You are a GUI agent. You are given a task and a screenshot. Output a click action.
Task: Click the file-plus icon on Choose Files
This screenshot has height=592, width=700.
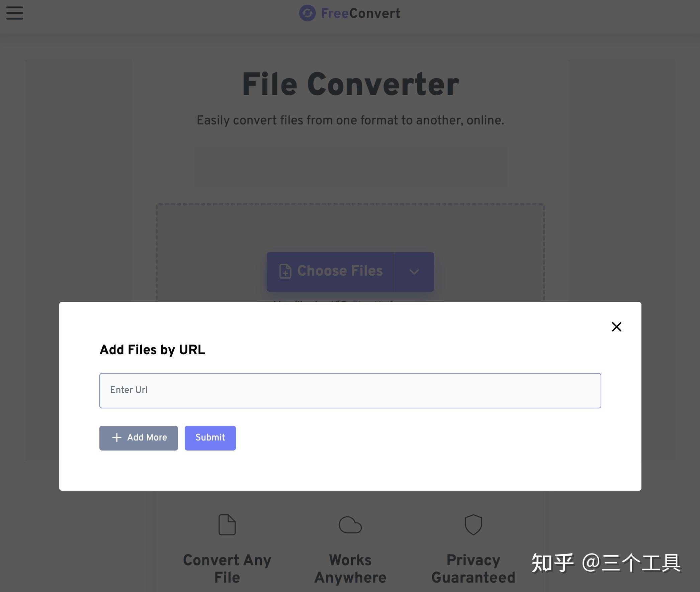click(285, 271)
